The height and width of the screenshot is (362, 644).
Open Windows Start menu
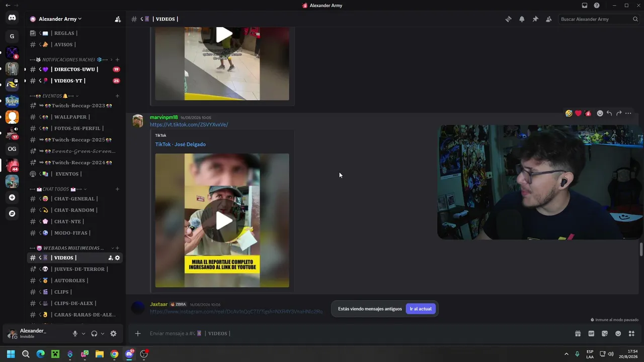click(11, 354)
